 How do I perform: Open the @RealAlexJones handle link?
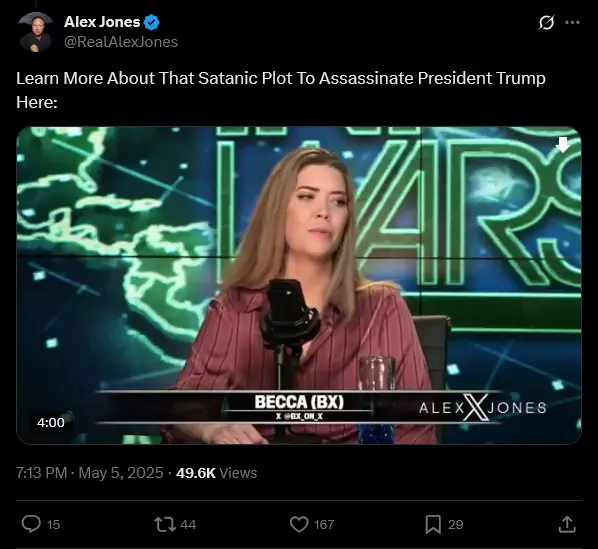coord(121,42)
